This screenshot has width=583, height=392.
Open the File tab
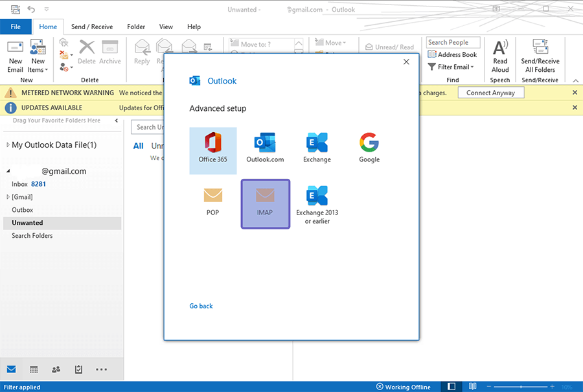[x=16, y=27]
